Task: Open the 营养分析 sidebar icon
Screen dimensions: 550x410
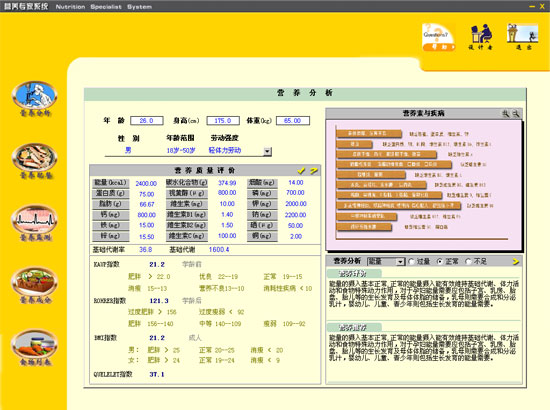Action: pos(34,95)
